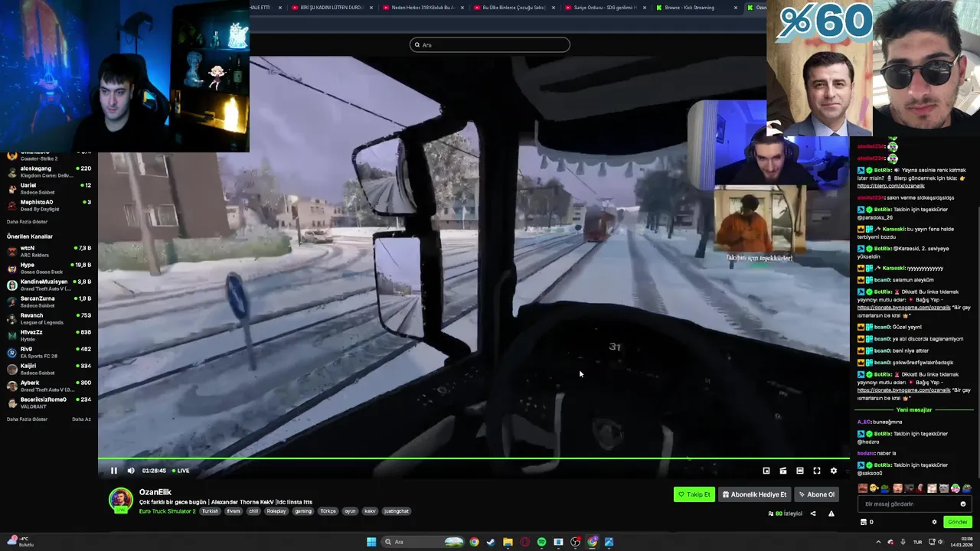
Task: Open Steam from the taskbar
Action: coord(491,542)
